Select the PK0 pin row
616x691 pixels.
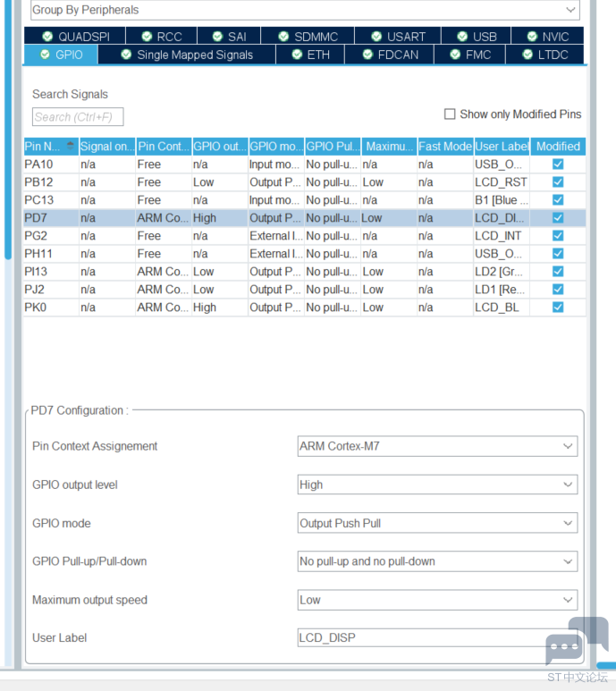[305, 308]
